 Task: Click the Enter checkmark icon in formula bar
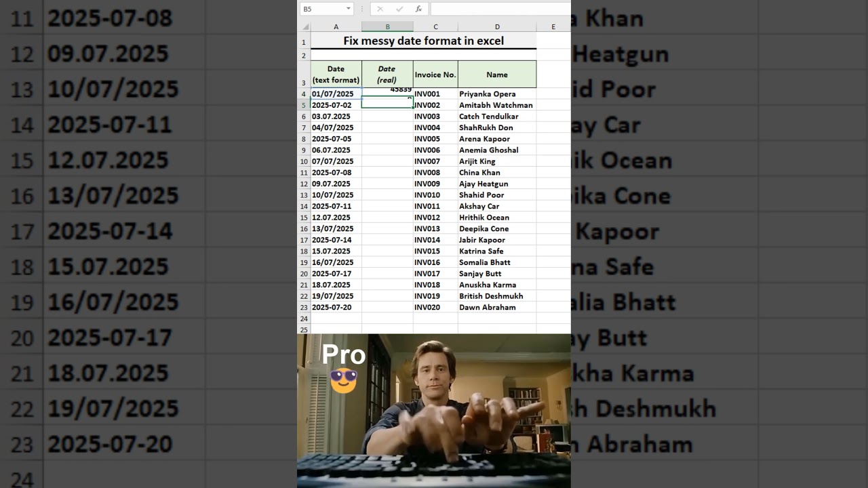pyautogui.click(x=399, y=9)
